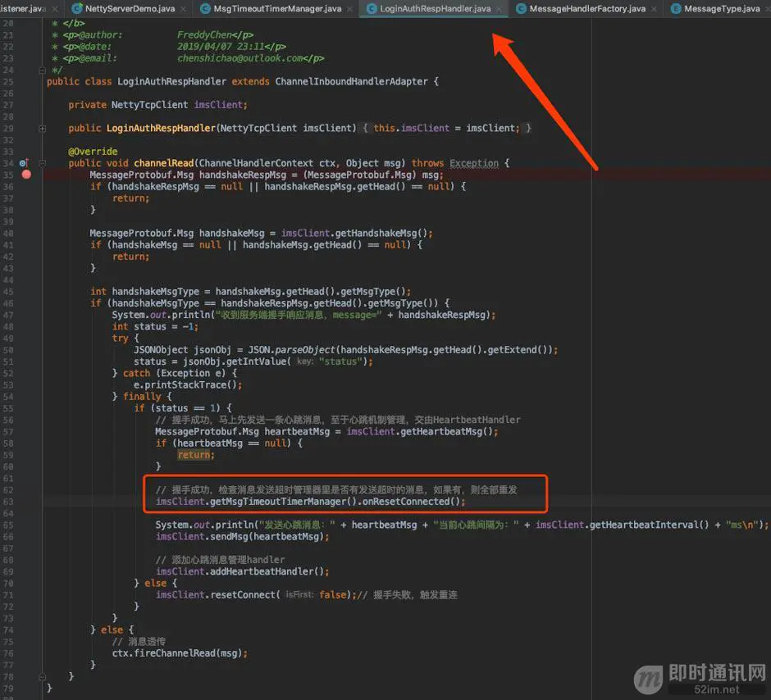The image size is (771, 700).
Task: Switch to MessageType.java tab
Action: click(722, 8)
